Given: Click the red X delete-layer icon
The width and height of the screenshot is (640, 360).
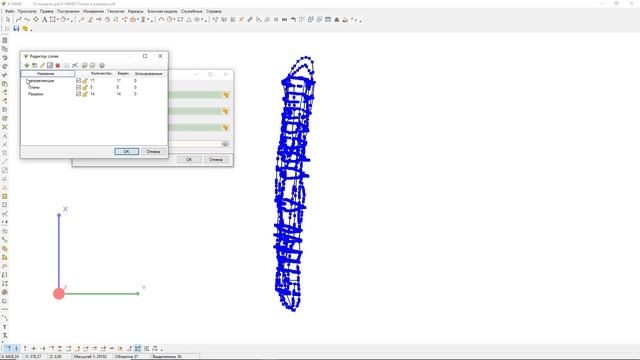Looking at the screenshot, I should 58,65.
